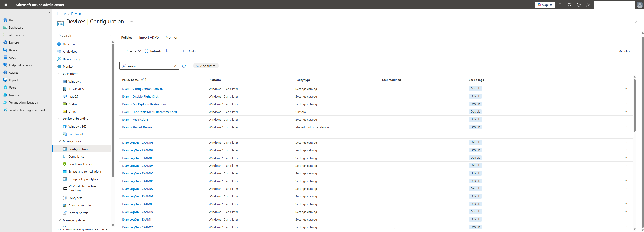
Task: Open Agents in left navigation
Action: 13,72
